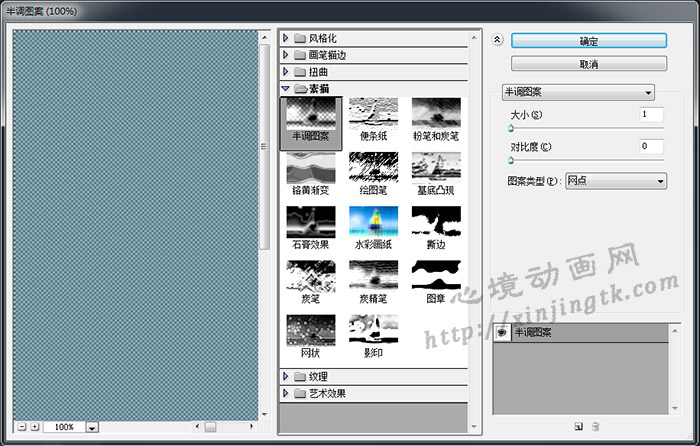The width and height of the screenshot is (700, 446).
Task: Click the 对比度 slider track
Action: tap(585, 160)
